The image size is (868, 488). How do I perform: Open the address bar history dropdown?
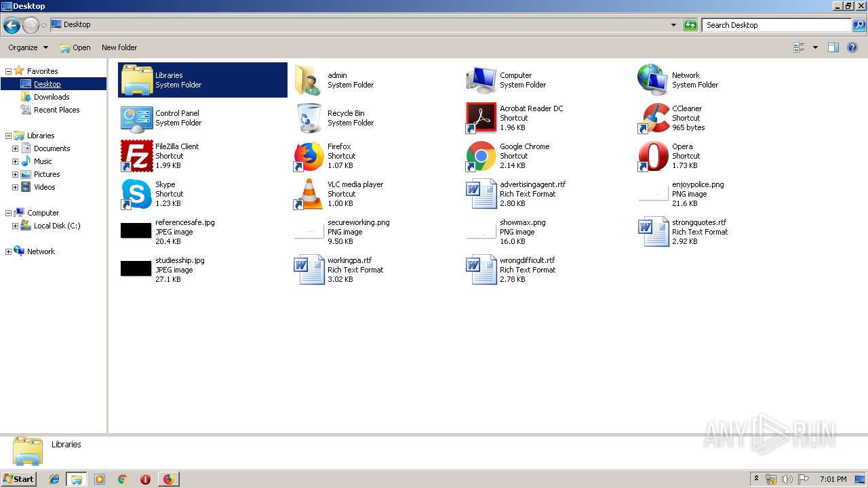coord(673,25)
